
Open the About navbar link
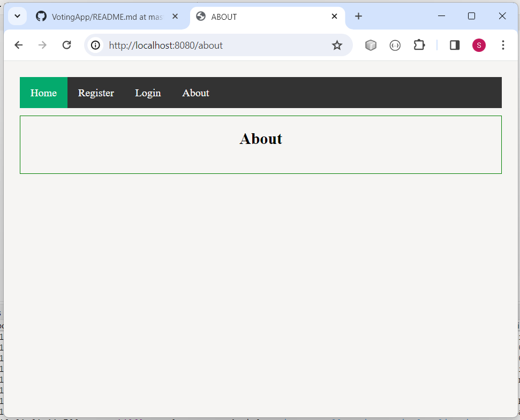pyautogui.click(x=195, y=93)
